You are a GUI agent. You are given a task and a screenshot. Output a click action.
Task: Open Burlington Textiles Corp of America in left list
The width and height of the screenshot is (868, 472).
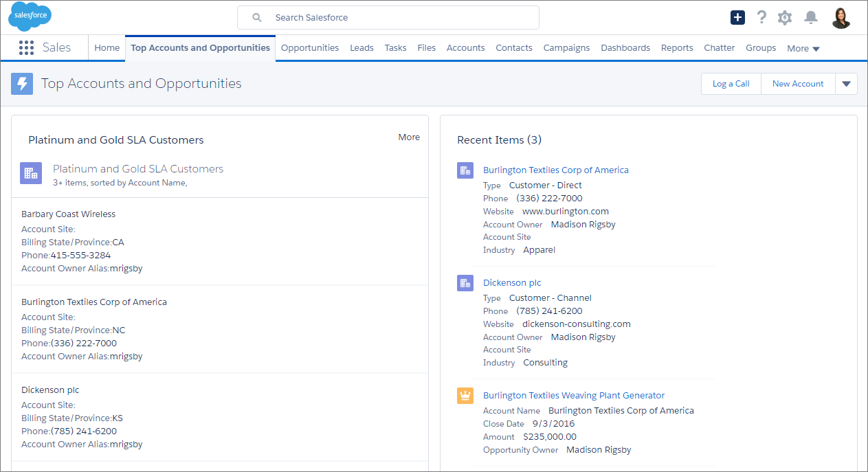click(94, 302)
